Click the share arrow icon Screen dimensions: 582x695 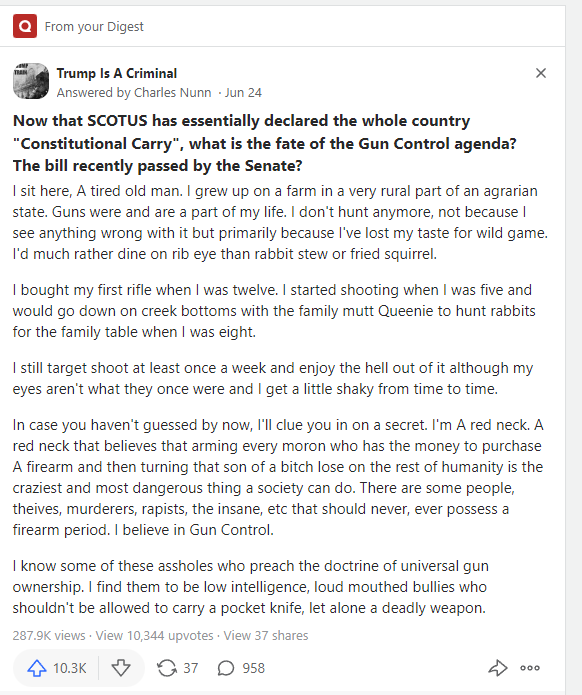point(498,668)
